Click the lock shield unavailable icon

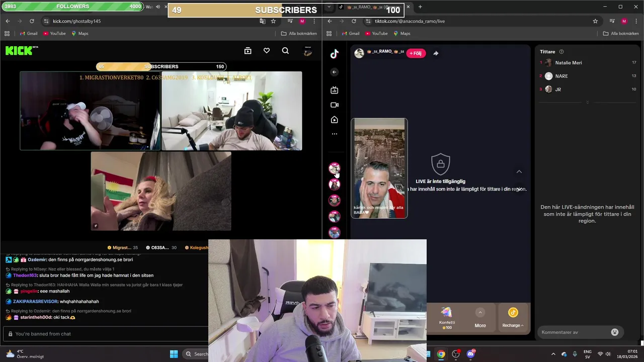(441, 164)
